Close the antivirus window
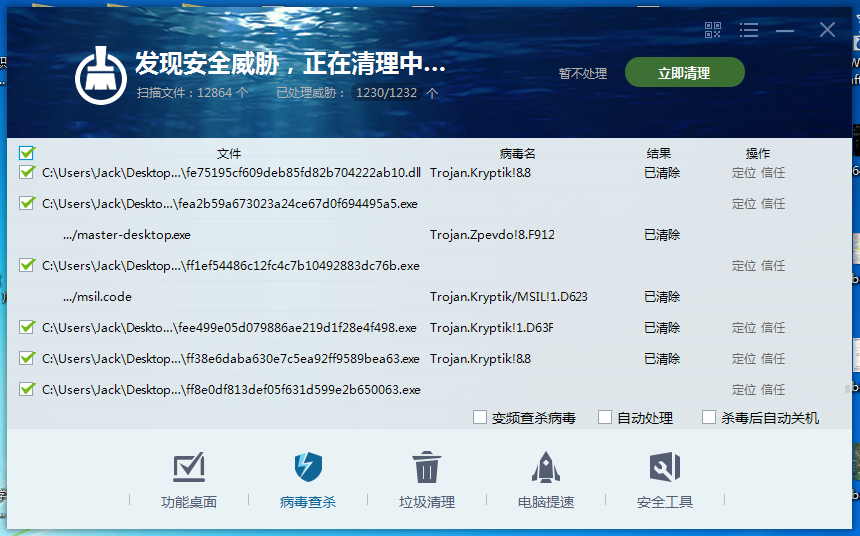Viewport: 860px width, 536px height. [x=827, y=30]
